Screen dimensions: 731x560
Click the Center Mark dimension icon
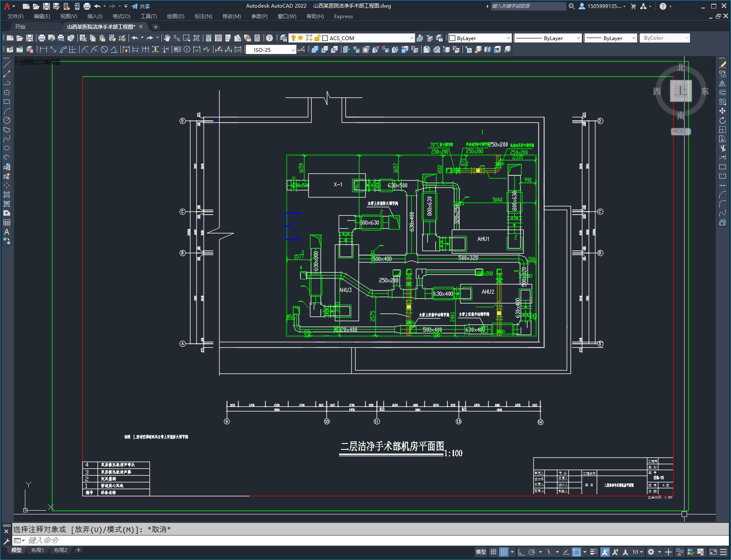(187, 50)
